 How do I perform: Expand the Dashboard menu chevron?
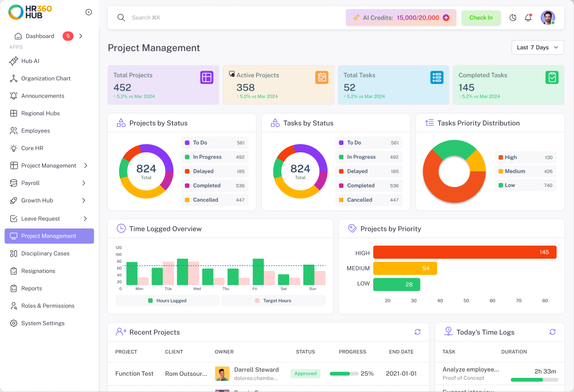point(81,36)
